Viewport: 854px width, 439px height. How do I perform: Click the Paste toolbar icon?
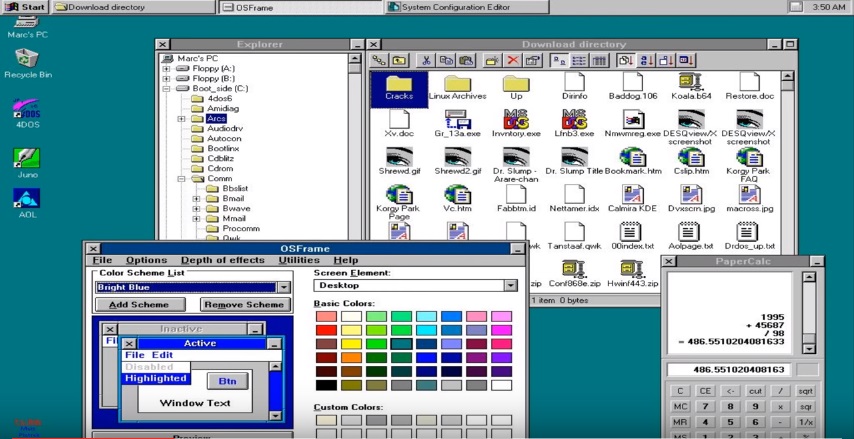[x=466, y=60]
